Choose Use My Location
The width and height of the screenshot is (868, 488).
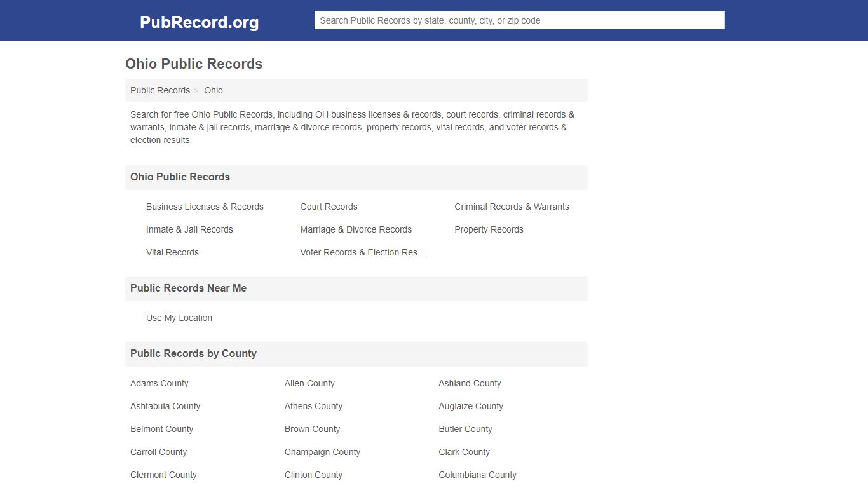179,318
